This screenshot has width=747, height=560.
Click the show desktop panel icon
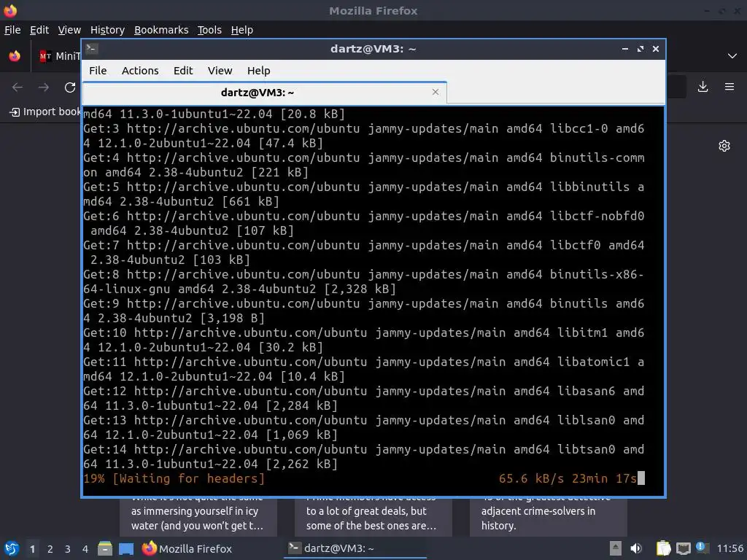click(x=126, y=549)
